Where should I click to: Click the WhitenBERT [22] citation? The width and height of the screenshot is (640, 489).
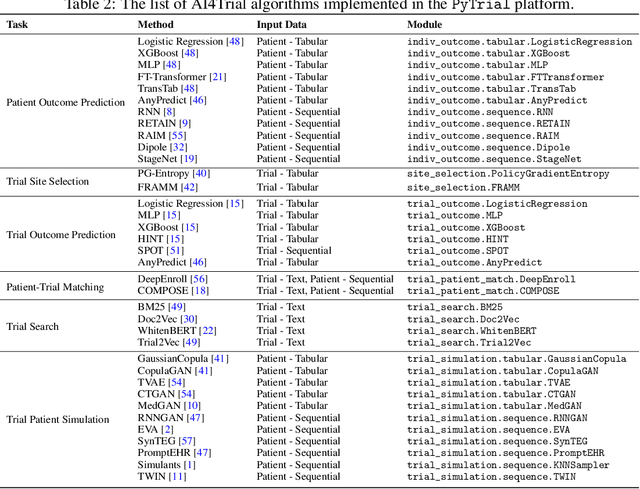(x=207, y=331)
